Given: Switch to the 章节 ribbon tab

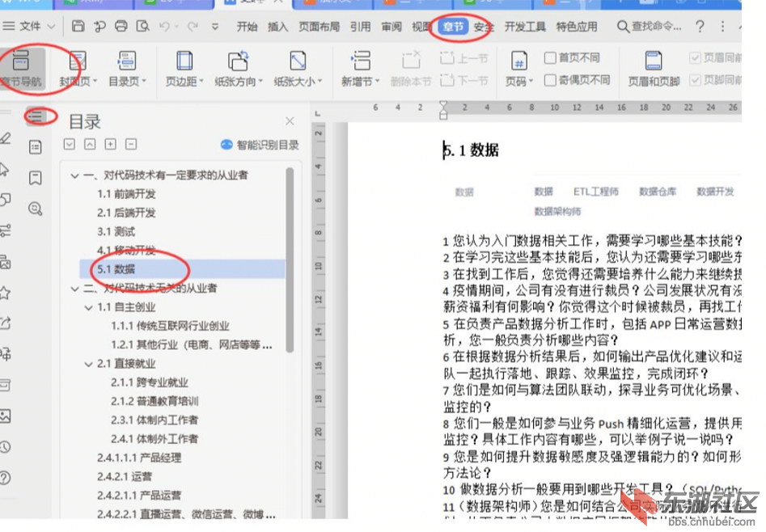Looking at the screenshot, I should (x=453, y=27).
